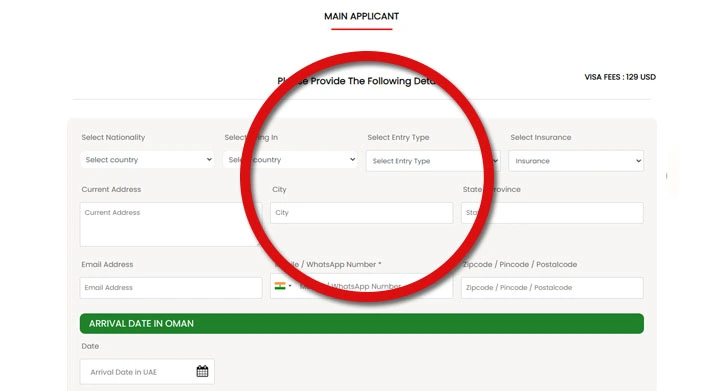Screen dimensions: 716x391
Task: Click the Date label under arrival section
Action: (x=90, y=346)
